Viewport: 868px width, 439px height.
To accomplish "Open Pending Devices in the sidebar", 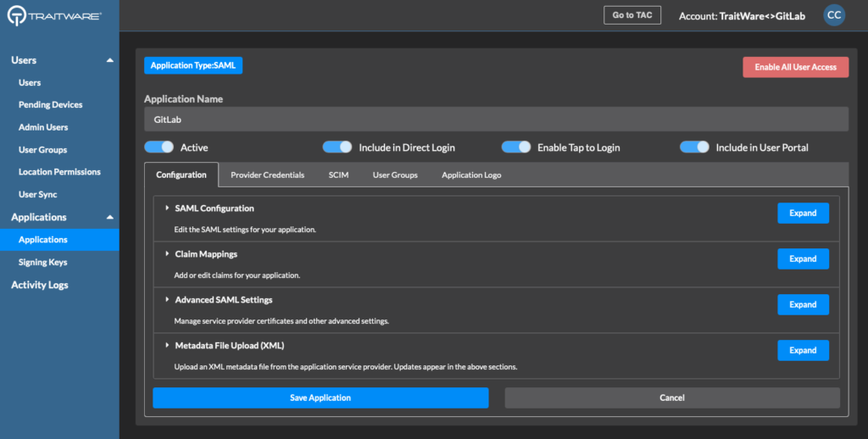I will [x=50, y=104].
